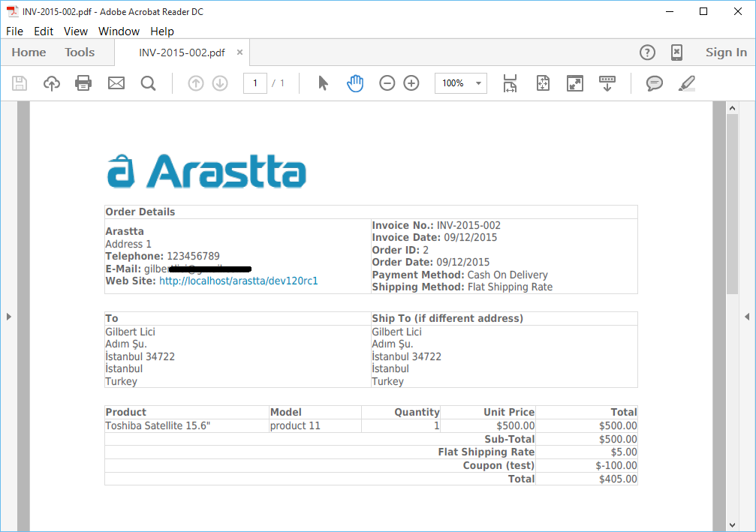756x532 pixels.
Task: Click the fit one full page icon
Action: [x=543, y=83]
